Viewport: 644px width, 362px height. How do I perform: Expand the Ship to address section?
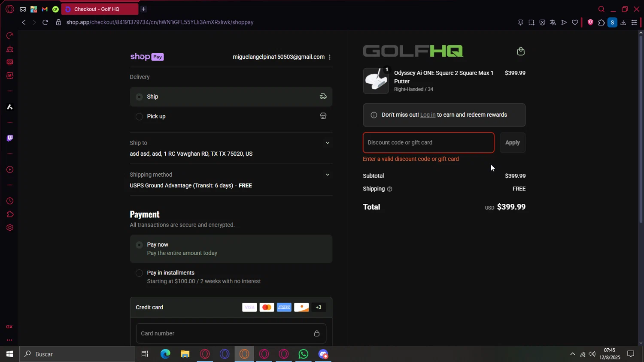tap(328, 143)
